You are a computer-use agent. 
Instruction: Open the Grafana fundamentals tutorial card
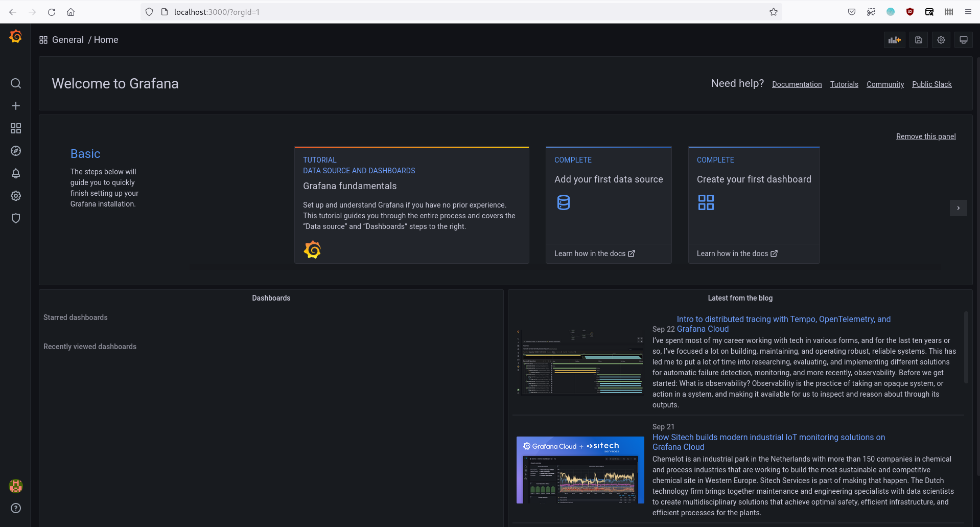pyautogui.click(x=412, y=205)
